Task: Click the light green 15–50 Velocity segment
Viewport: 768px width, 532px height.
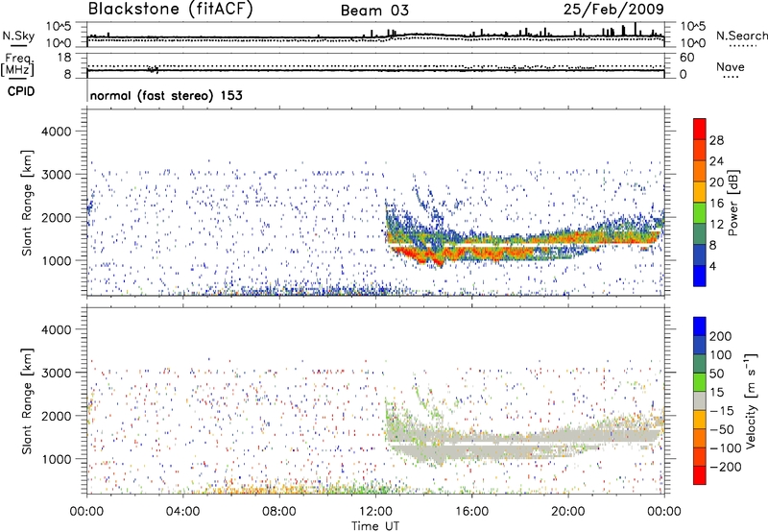Action: (x=700, y=382)
